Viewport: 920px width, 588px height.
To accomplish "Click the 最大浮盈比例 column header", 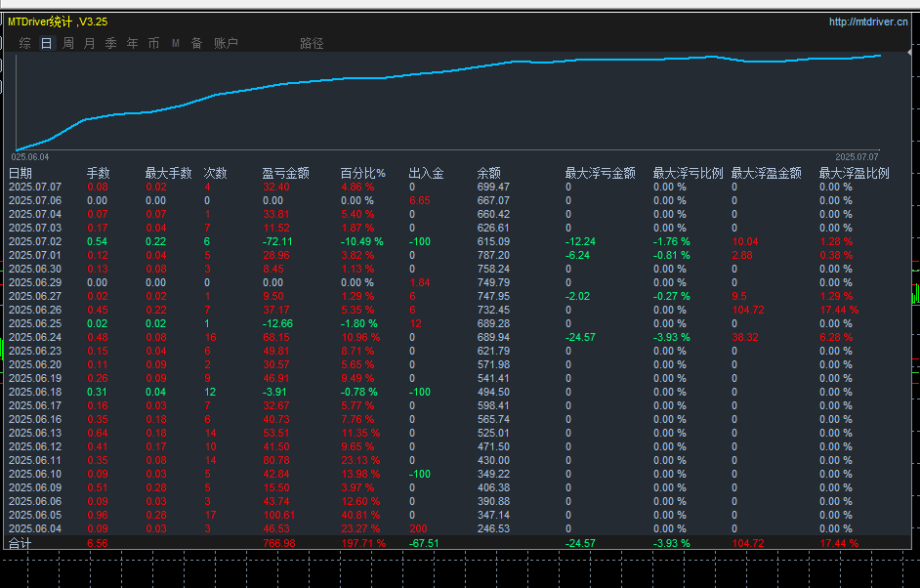I will point(855,173).
